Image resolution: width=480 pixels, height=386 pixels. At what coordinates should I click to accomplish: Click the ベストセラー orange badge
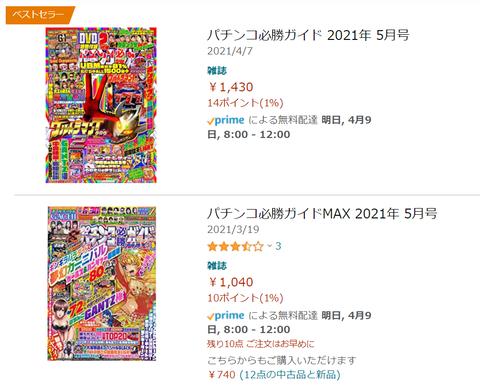40,15
